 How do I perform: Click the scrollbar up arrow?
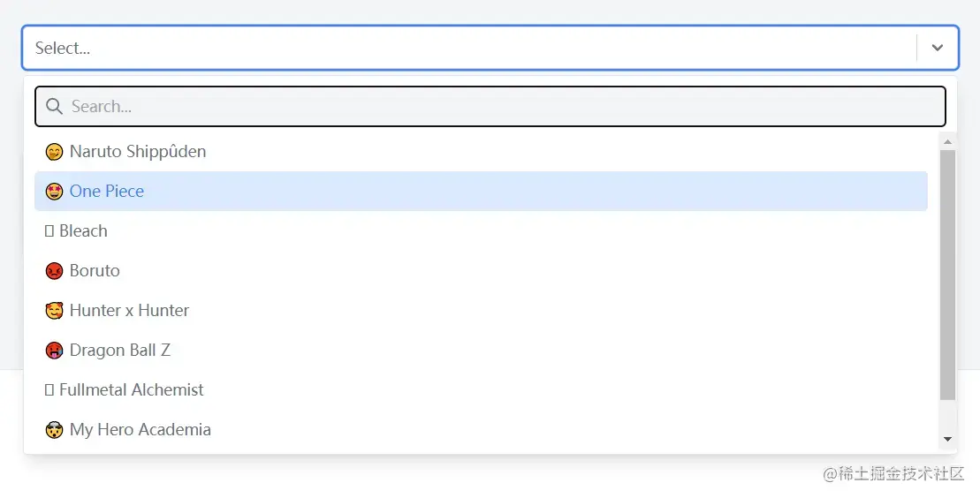click(x=947, y=141)
